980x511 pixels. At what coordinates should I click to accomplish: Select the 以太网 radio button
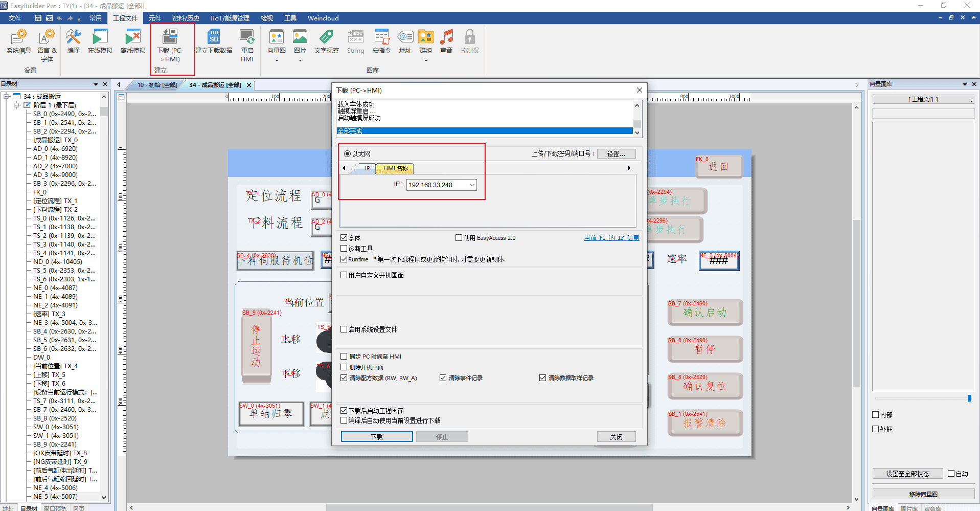click(348, 154)
